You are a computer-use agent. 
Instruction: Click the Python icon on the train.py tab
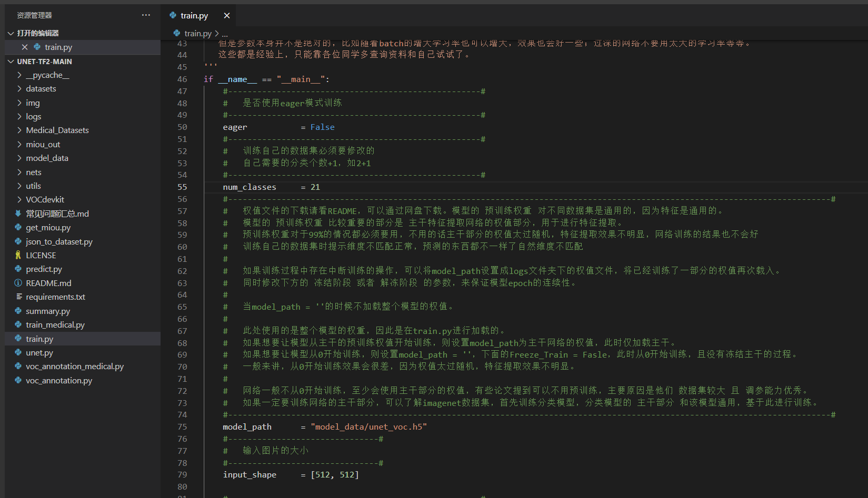(172, 15)
